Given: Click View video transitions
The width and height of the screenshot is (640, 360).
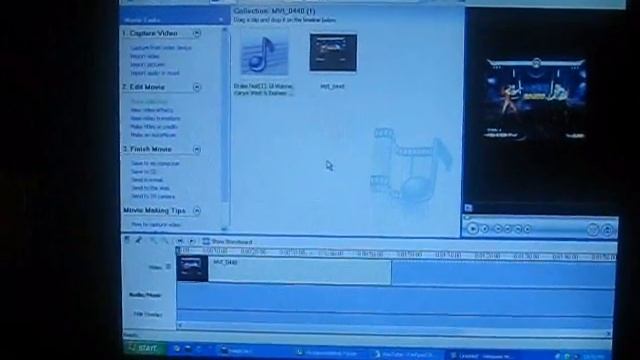Looking at the screenshot, I should 155,118.
